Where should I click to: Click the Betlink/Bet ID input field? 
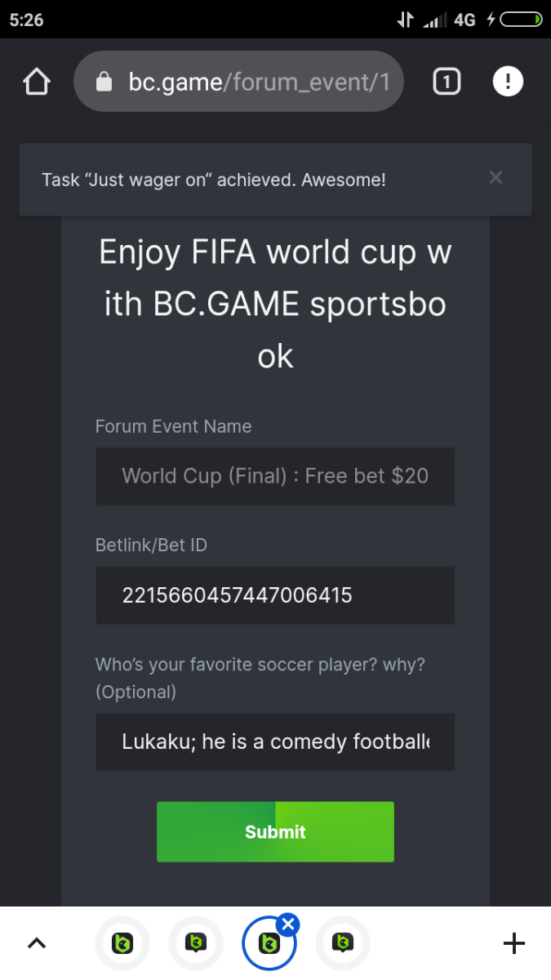(x=275, y=595)
